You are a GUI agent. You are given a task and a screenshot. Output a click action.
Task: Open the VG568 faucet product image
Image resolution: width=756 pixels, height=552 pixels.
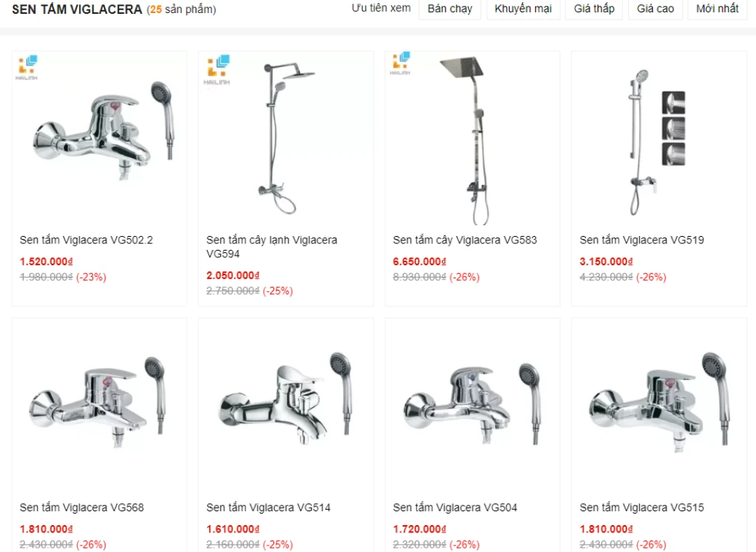(x=98, y=402)
